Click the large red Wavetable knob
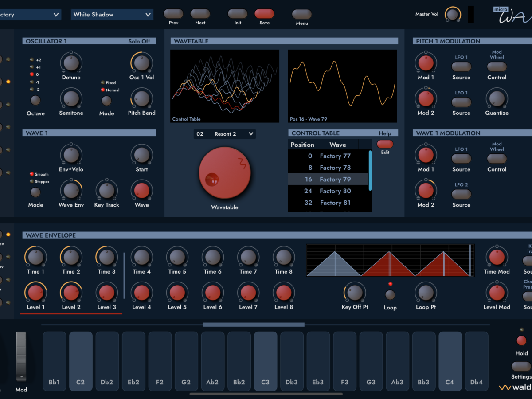This screenshot has width=532, height=399. [225, 172]
